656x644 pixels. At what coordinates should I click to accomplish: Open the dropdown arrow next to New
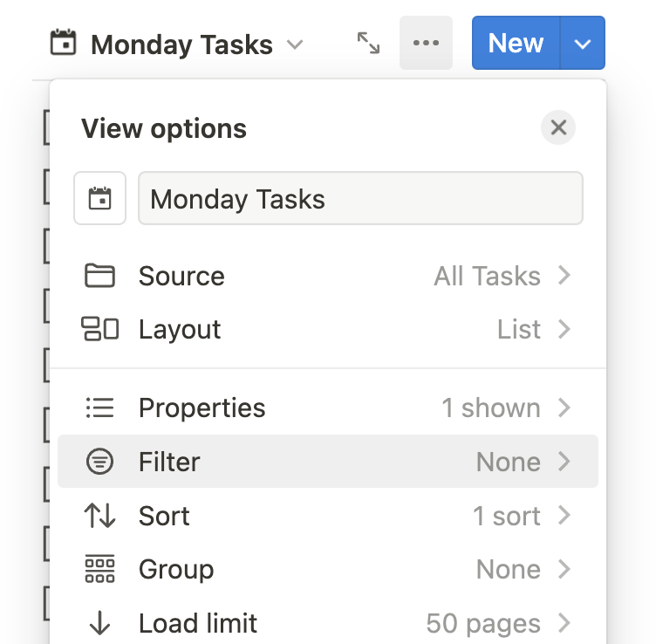pos(583,43)
